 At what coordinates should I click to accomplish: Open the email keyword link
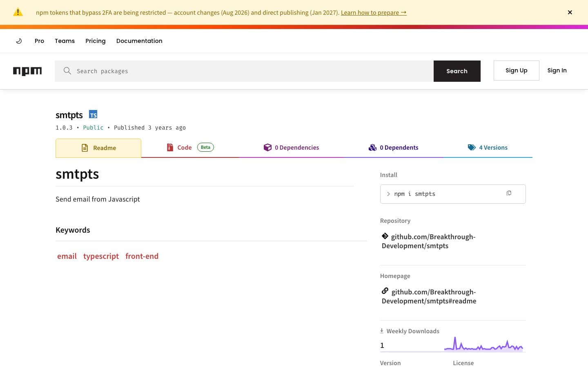67,256
